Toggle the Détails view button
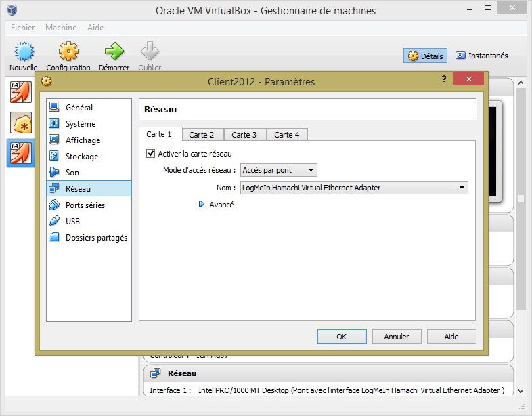This screenshot has width=532, height=416. click(x=426, y=56)
